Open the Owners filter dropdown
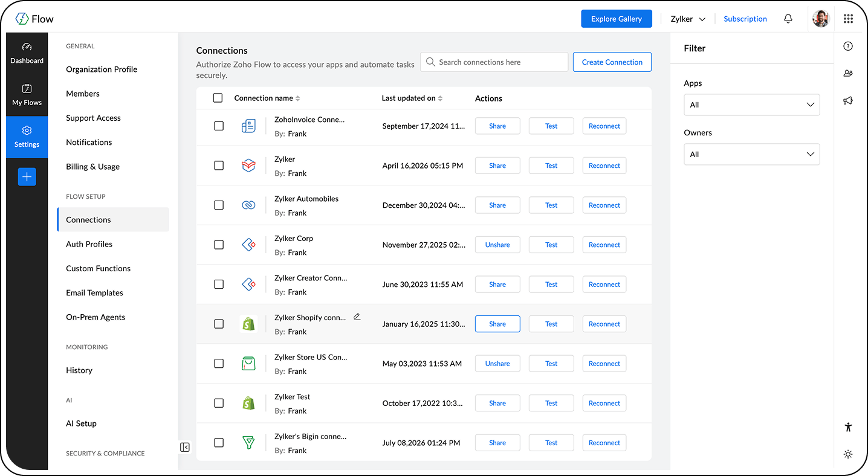 click(752, 154)
